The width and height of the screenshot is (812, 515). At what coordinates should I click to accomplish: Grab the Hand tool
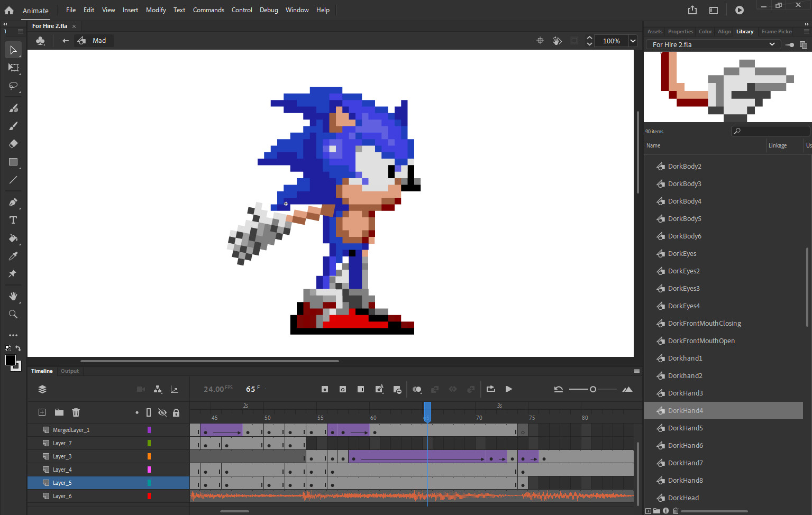pos(13,296)
